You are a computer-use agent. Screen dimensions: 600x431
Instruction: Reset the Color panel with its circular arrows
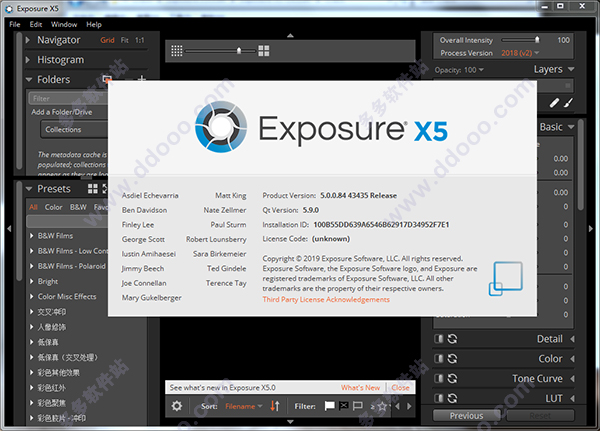pyautogui.click(x=452, y=359)
